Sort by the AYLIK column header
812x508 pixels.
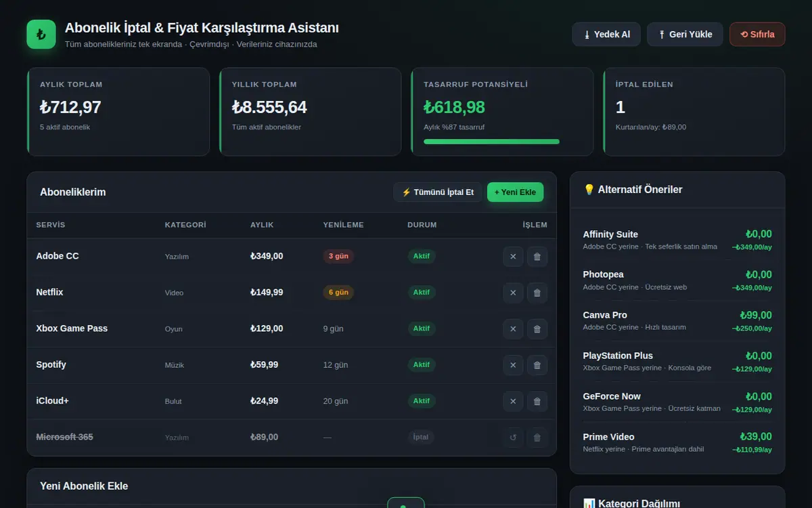[x=262, y=225]
